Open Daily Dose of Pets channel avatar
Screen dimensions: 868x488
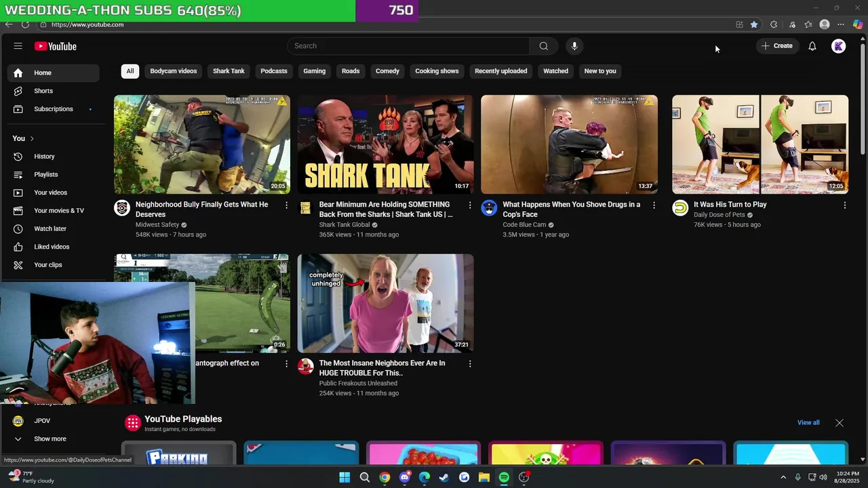[680, 208]
